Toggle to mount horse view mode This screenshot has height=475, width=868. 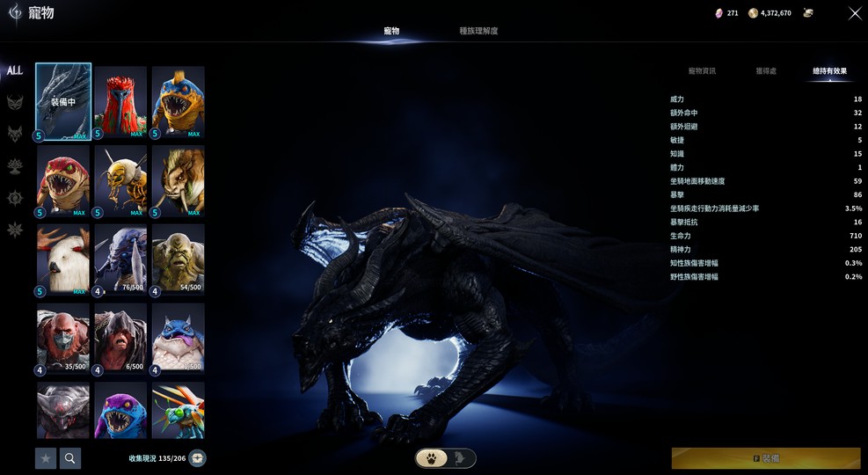[460, 457]
